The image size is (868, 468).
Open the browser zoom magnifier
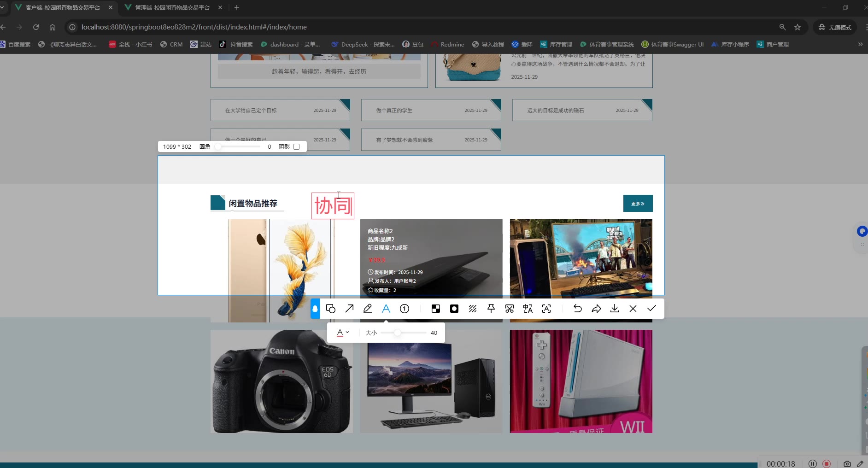tap(782, 27)
